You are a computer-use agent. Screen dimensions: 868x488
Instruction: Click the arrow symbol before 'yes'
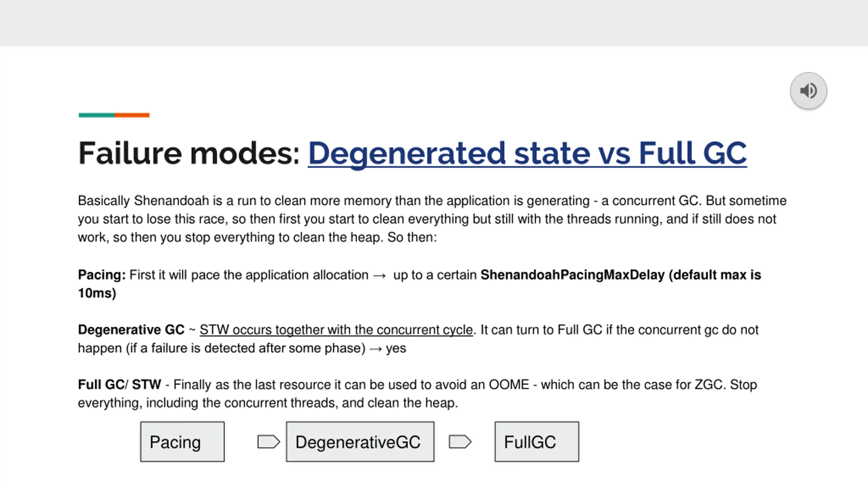point(375,349)
